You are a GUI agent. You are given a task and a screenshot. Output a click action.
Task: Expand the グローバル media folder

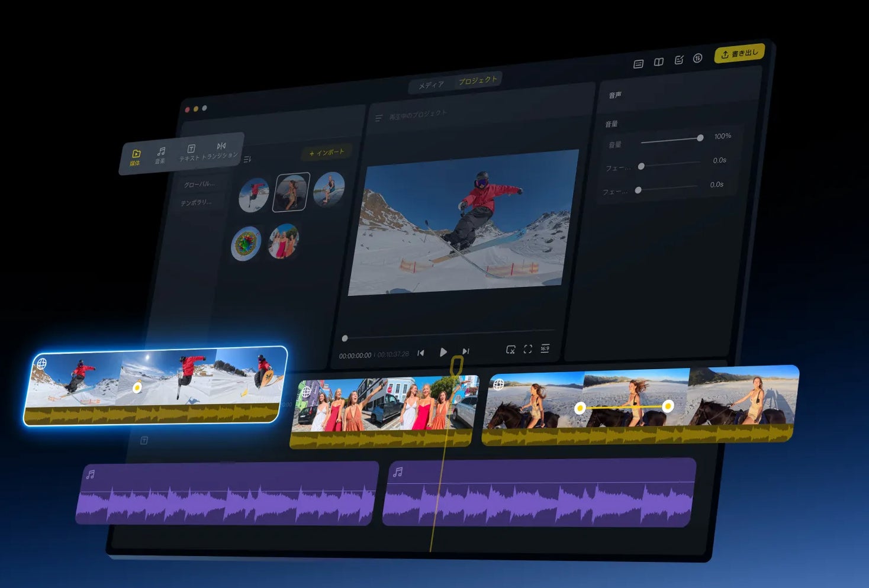pos(199,185)
